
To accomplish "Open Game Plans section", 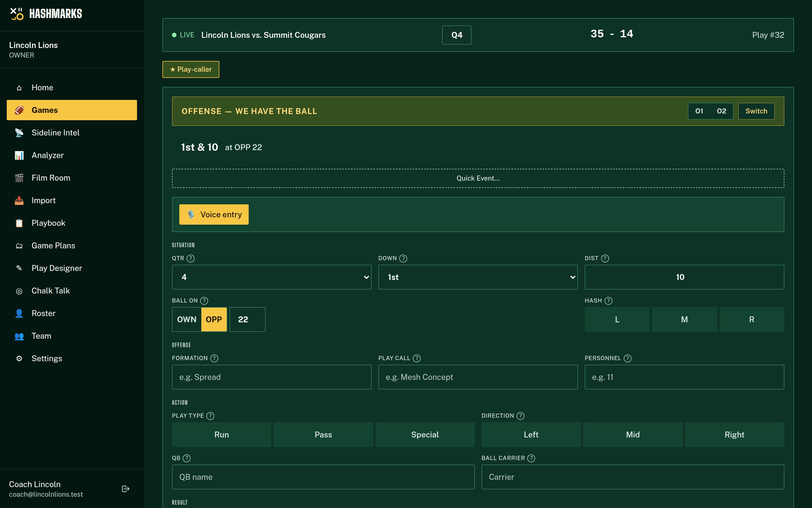I will (72, 246).
